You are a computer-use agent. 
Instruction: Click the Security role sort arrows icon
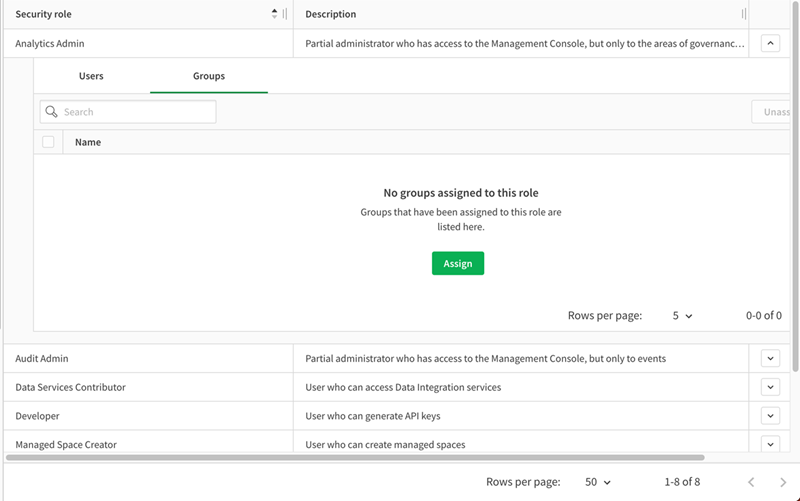click(x=275, y=14)
